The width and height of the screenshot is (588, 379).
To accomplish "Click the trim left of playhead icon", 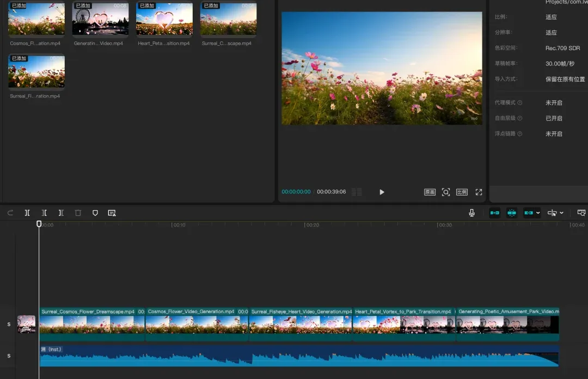I will (x=44, y=213).
